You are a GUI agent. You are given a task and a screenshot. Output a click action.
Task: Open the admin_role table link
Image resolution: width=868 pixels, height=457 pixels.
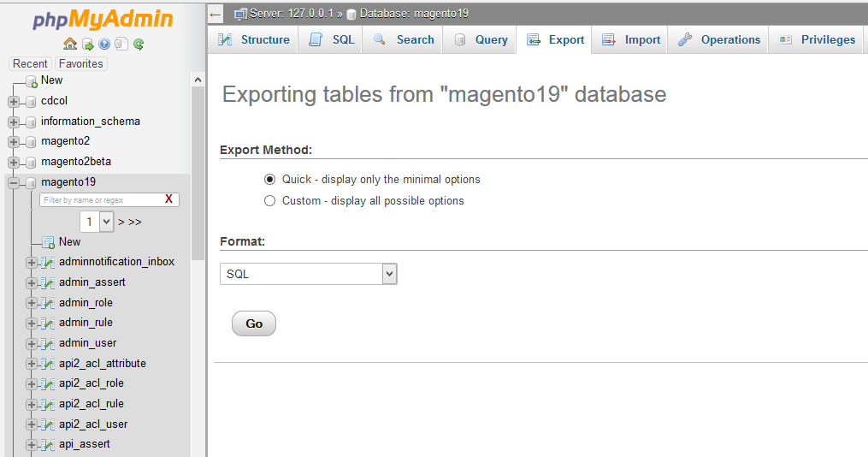coord(86,302)
